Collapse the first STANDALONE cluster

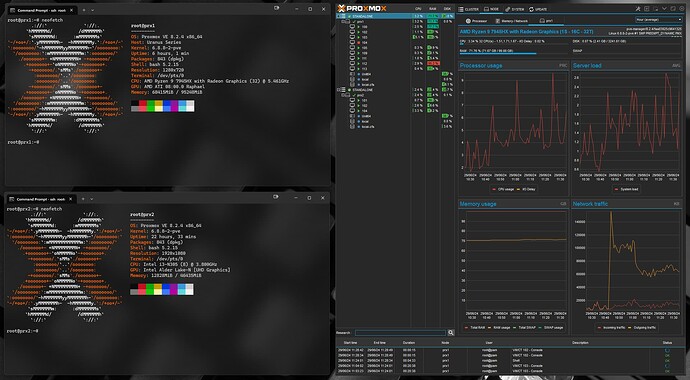tap(338, 16)
